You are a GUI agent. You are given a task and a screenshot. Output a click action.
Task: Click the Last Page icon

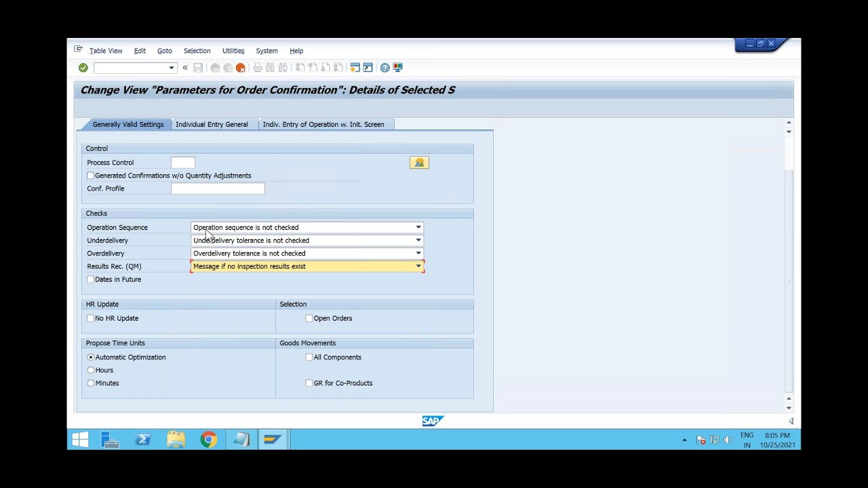click(338, 68)
